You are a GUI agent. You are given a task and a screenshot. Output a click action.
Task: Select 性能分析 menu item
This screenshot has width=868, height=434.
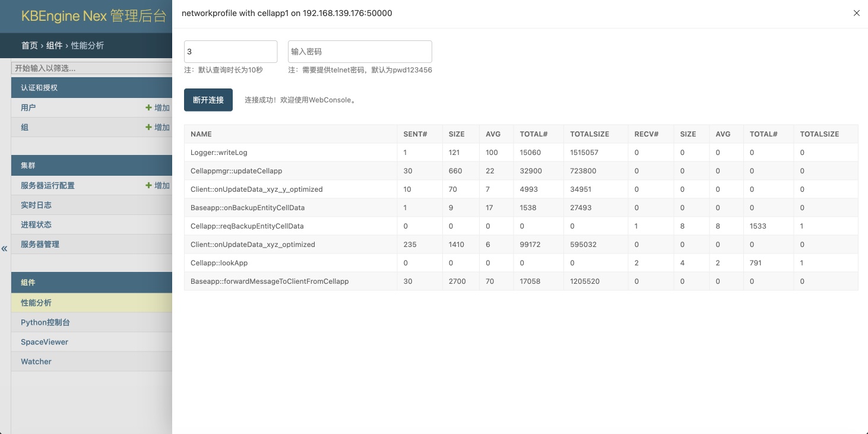[36, 303]
